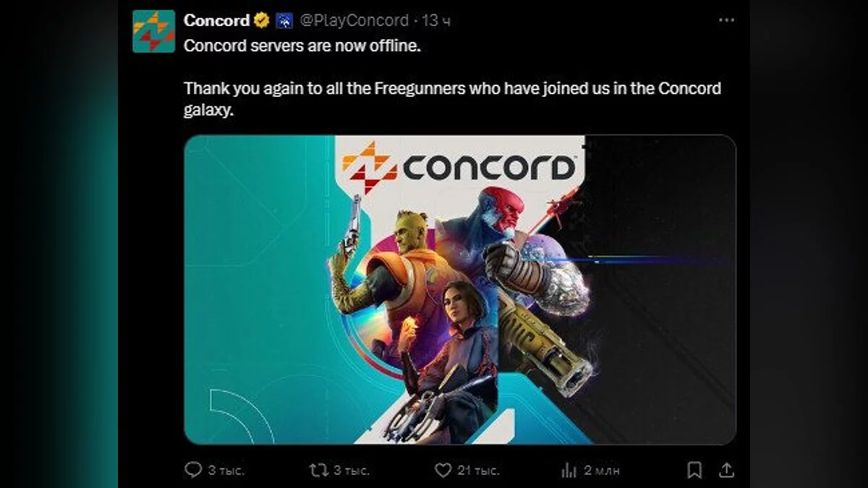Click the Concord display name
Image resolution: width=868 pixels, height=488 pixels.
pos(216,20)
